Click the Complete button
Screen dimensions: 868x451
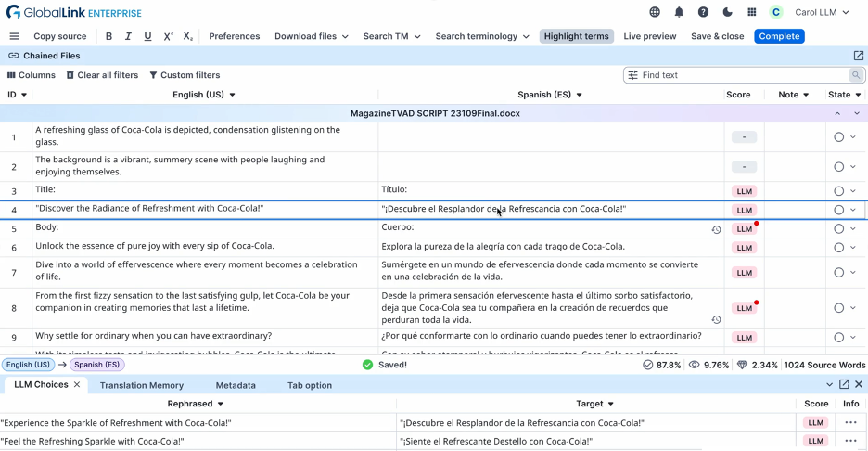(779, 36)
